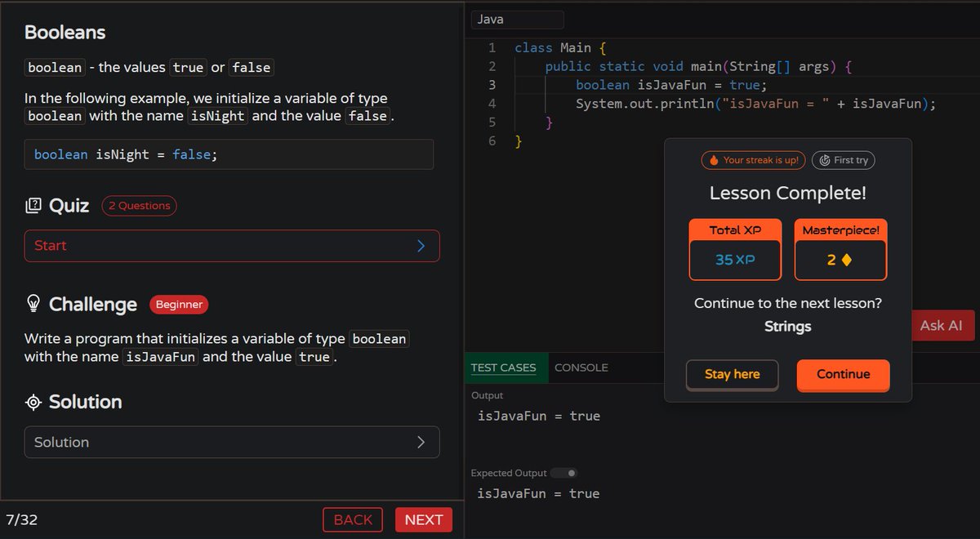This screenshot has width=980, height=539.
Task: Click line number 6 in editor gutter
Action: tap(492, 141)
